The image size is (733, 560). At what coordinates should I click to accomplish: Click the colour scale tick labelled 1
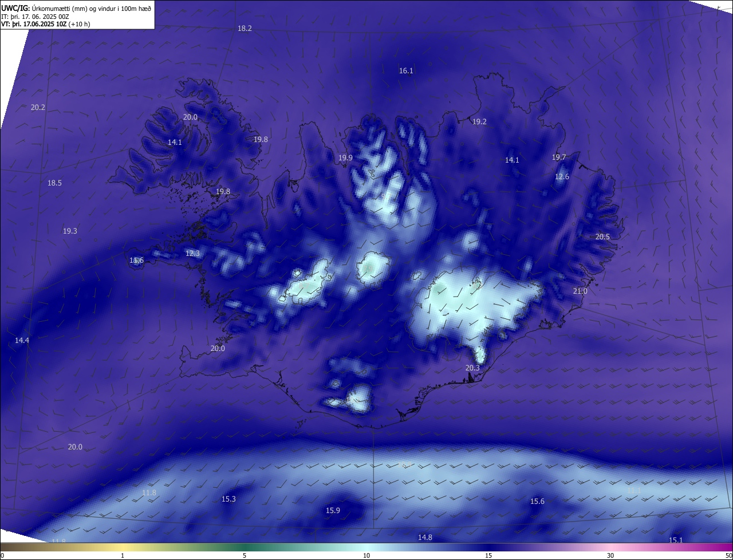(x=123, y=555)
